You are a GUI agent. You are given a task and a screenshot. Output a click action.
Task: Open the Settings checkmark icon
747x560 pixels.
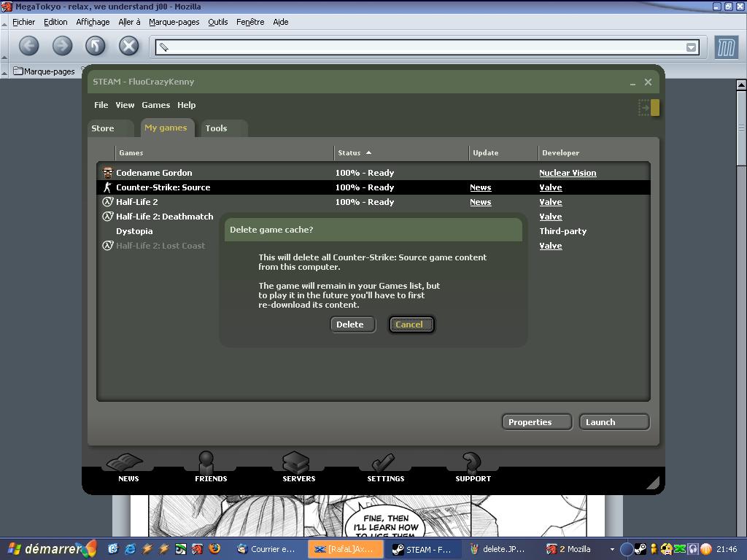coord(385,465)
